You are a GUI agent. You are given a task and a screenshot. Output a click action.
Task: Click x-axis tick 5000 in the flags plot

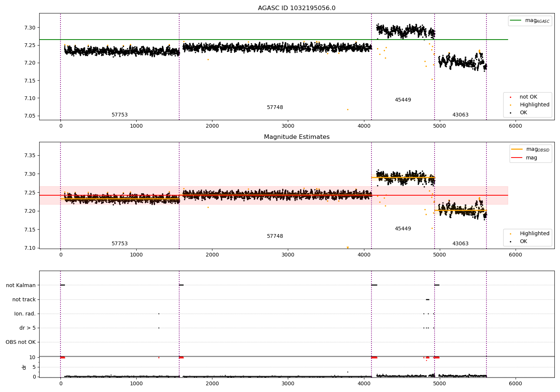pos(440,384)
